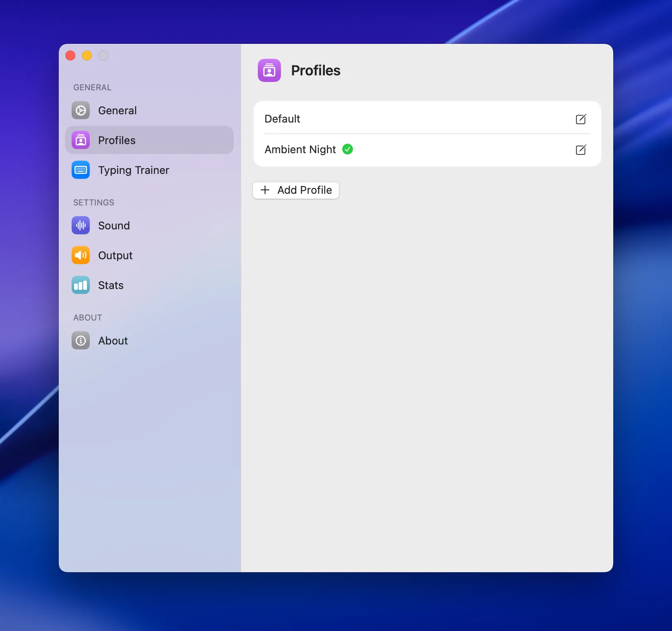The width and height of the screenshot is (672, 631).
Task: Click the Profiles page title
Action: pos(316,70)
